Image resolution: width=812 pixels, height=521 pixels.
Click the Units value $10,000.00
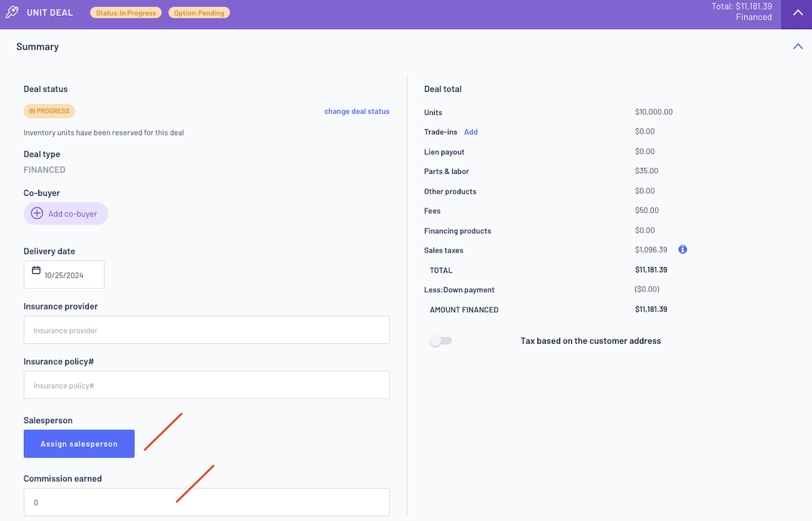click(x=654, y=112)
